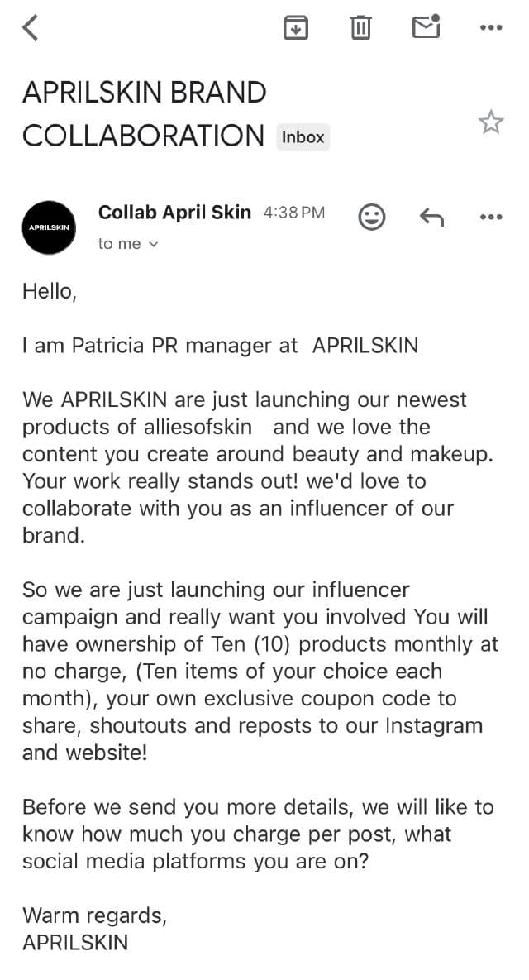Delete the email with the trash icon
529x980 pixels.
coord(360,27)
